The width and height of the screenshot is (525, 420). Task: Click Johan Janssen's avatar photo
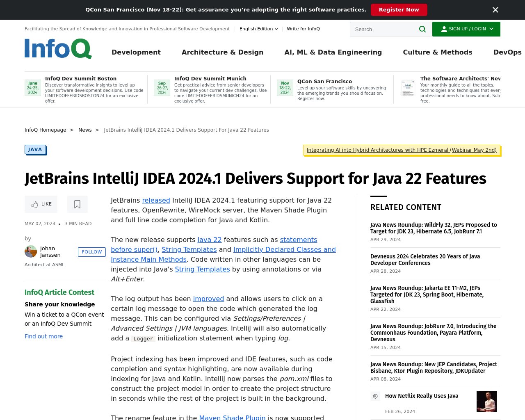(31, 251)
